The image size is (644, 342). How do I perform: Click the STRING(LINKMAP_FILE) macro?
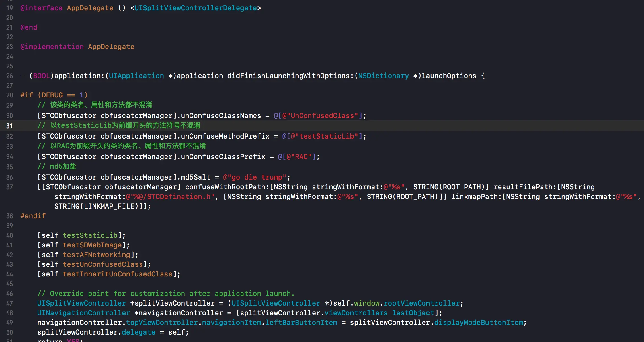pos(96,206)
